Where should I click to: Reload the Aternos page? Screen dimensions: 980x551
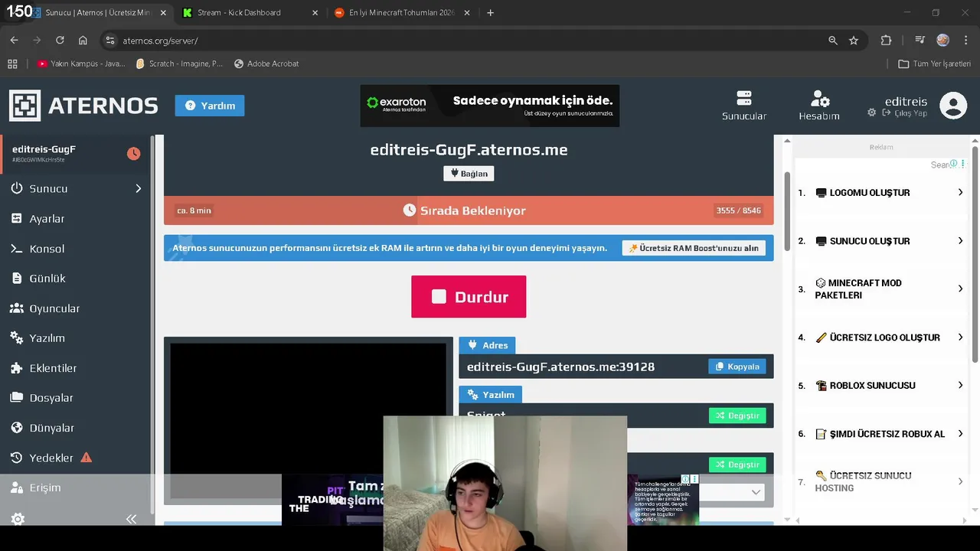pyautogui.click(x=60, y=41)
